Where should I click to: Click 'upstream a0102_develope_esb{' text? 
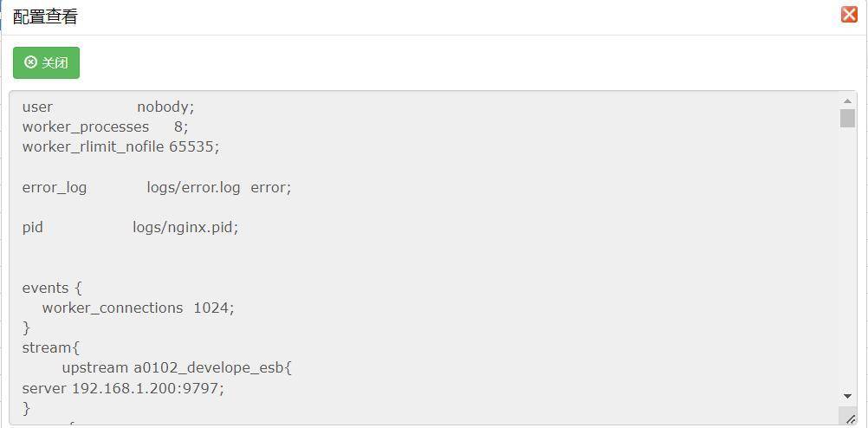click(x=177, y=368)
